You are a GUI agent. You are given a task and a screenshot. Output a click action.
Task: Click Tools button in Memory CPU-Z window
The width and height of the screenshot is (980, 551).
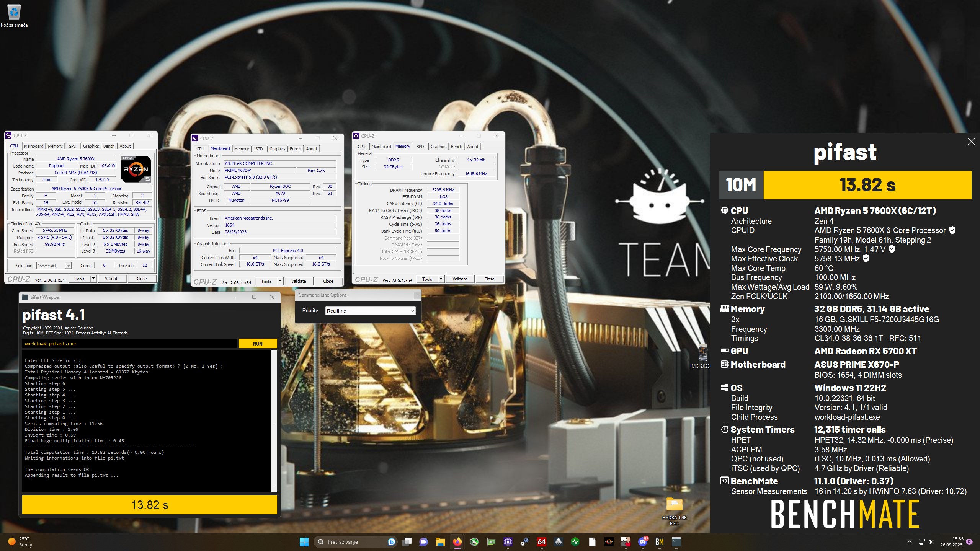[x=427, y=279]
